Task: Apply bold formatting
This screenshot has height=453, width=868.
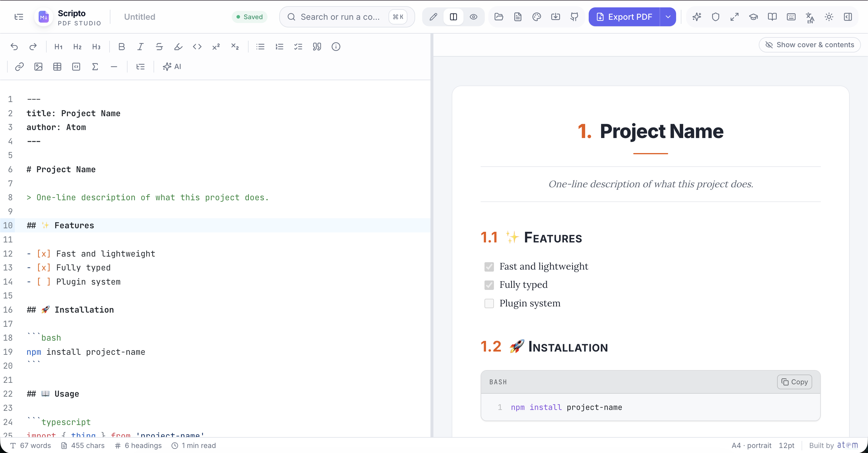Action: point(122,47)
